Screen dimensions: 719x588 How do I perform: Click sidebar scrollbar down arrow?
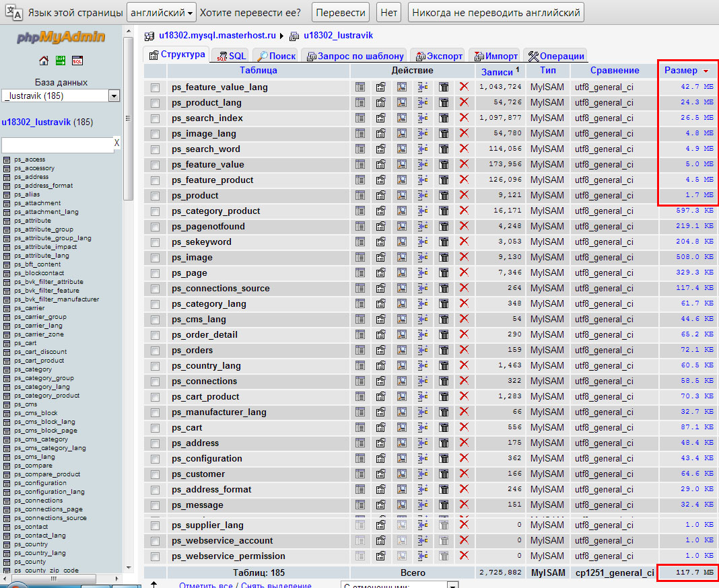(128, 567)
